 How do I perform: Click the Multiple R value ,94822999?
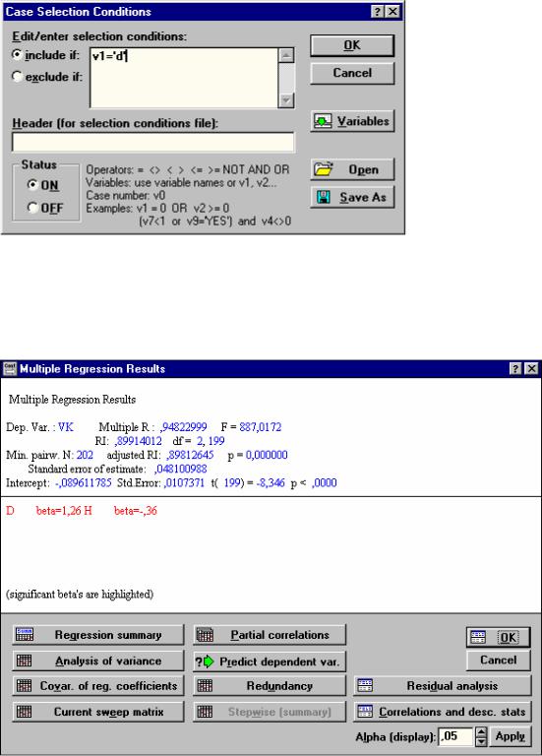[184, 427]
